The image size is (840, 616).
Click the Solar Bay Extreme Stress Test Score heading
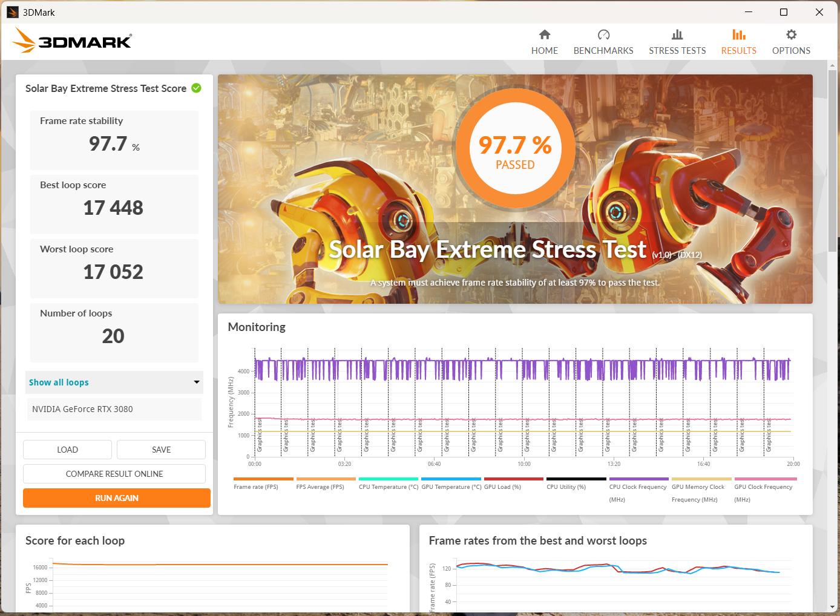point(106,88)
